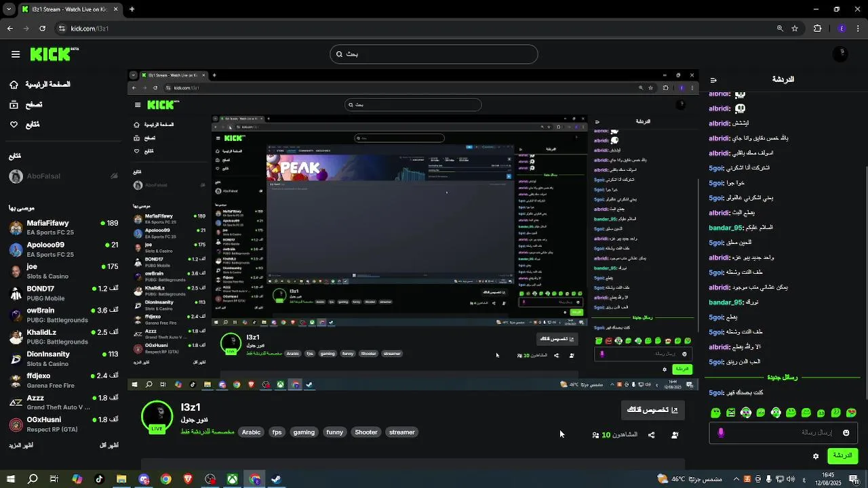This screenshot has height=488, width=868.
Task: Bookmark this page with the star icon
Action: pos(795,28)
